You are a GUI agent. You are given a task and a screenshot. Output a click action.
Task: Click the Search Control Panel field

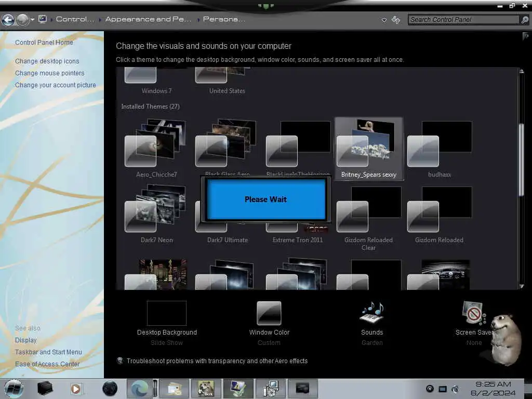point(463,20)
